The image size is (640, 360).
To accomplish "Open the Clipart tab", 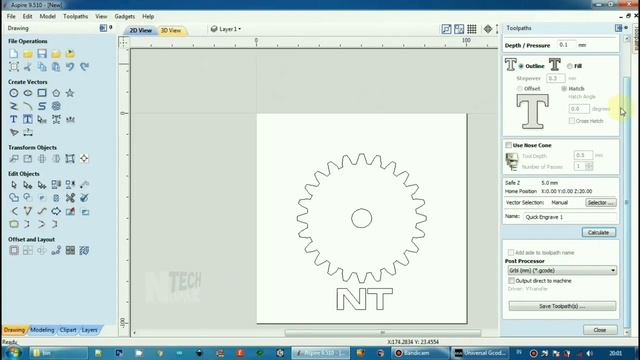I will tap(68, 330).
